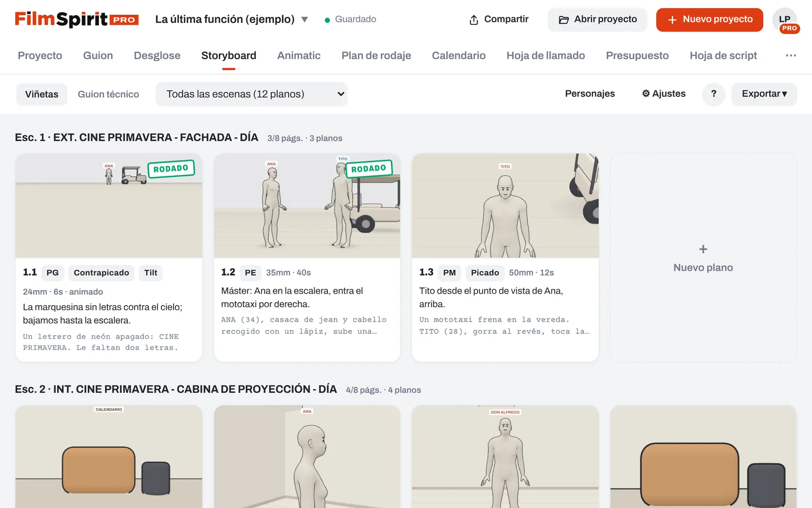
Task: Open shot 1.2 thumbnail
Action: click(307, 206)
